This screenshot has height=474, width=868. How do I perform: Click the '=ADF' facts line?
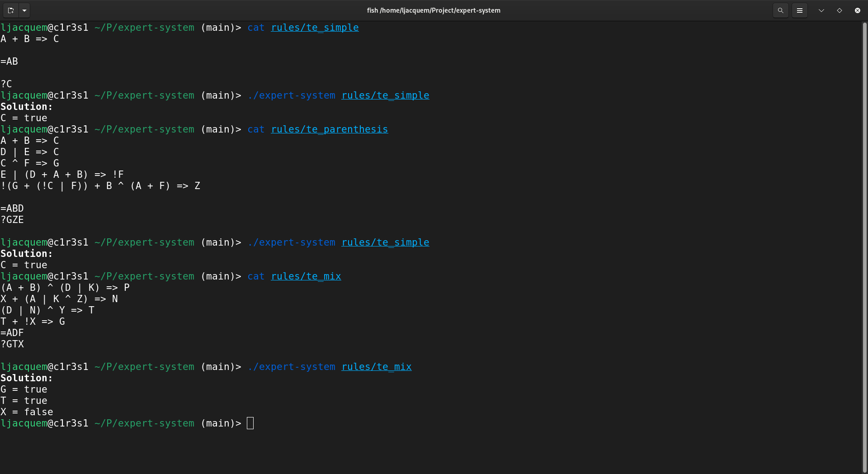click(x=12, y=333)
